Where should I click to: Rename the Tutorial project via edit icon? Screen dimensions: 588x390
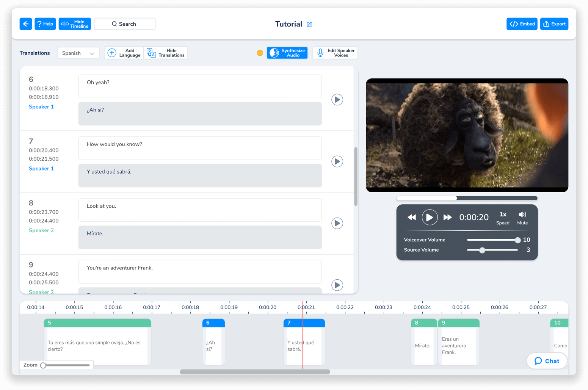pos(309,24)
